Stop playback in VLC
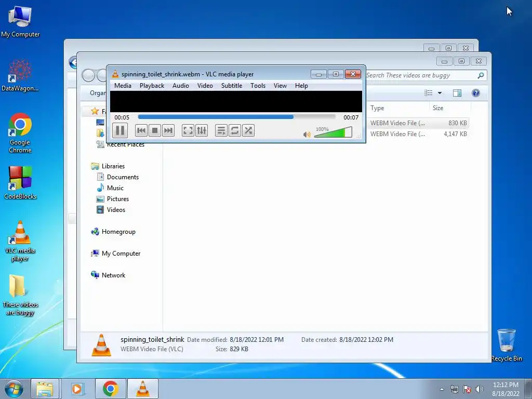This screenshot has height=399, width=532. [155, 130]
